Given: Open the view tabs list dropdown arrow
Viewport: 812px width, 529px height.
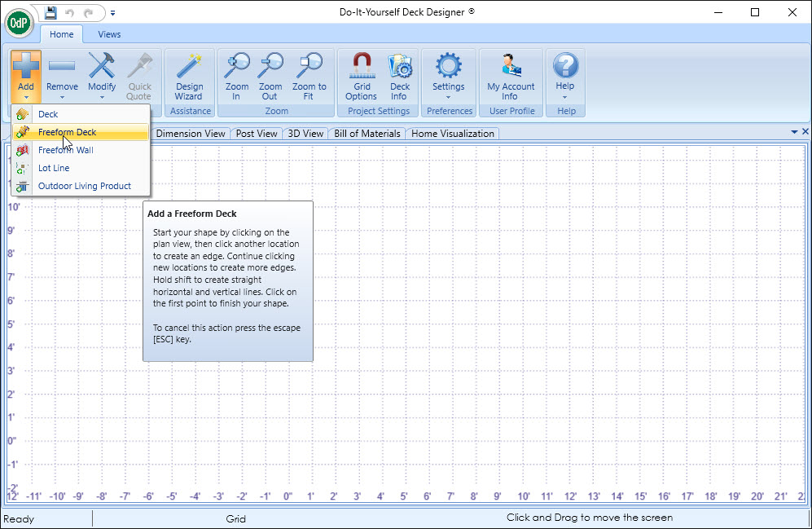Looking at the screenshot, I should click(794, 132).
